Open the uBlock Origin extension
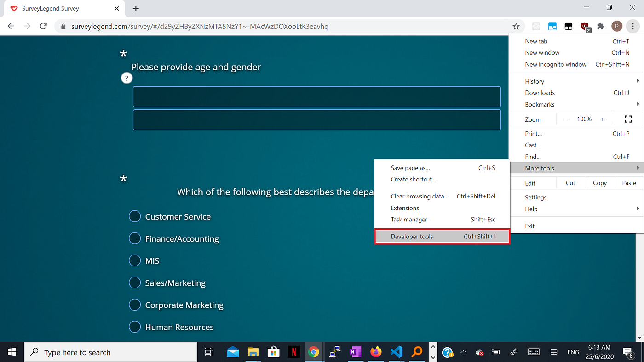Screen dimensions: 644x362 585,26
